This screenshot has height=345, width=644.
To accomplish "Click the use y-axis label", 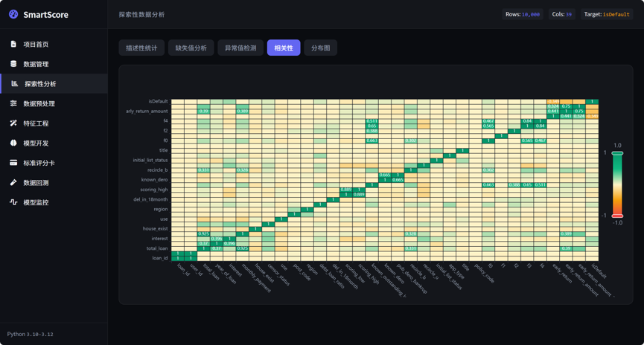I will point(164,219).
